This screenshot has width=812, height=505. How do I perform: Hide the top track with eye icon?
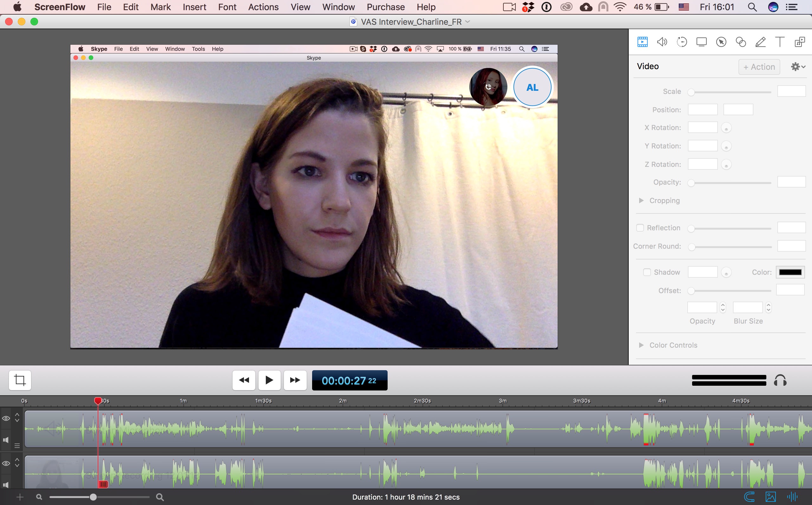[6, 418]
